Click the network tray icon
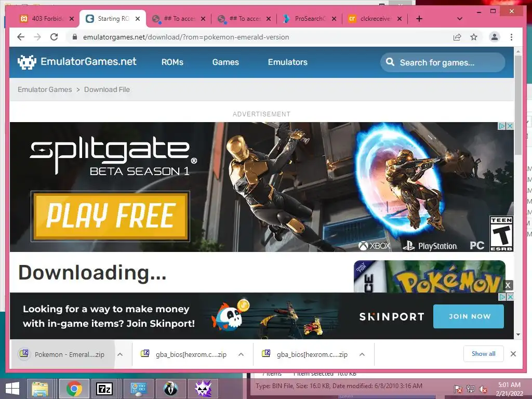 (x=471, y=389)
